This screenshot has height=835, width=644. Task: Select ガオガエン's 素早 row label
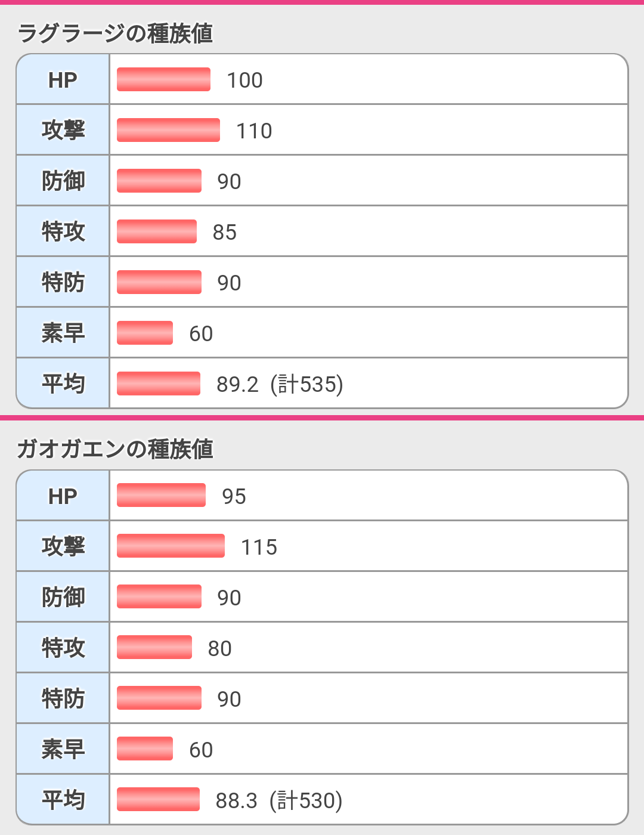(x=63, y=749)
